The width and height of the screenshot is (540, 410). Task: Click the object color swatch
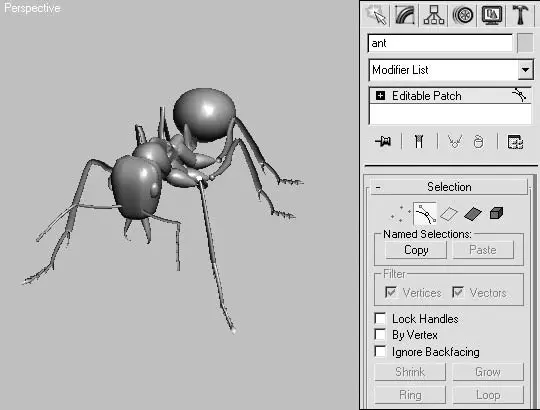pos(525,43)
